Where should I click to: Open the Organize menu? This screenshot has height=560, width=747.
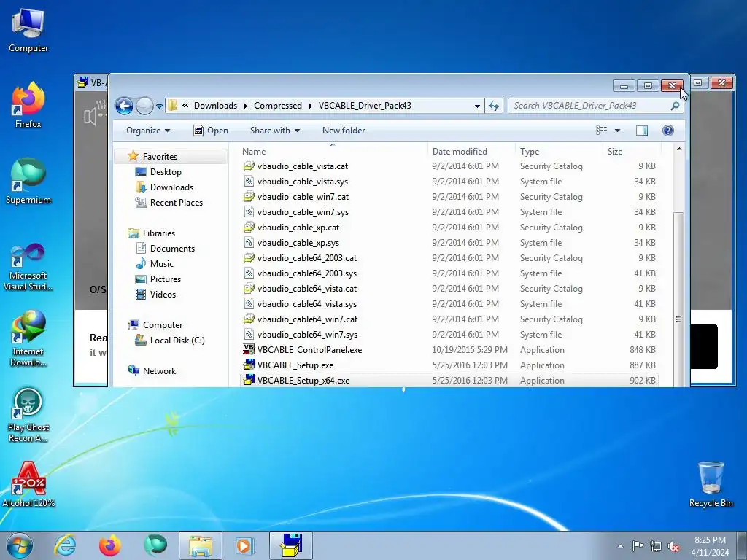tap(148, 131)
